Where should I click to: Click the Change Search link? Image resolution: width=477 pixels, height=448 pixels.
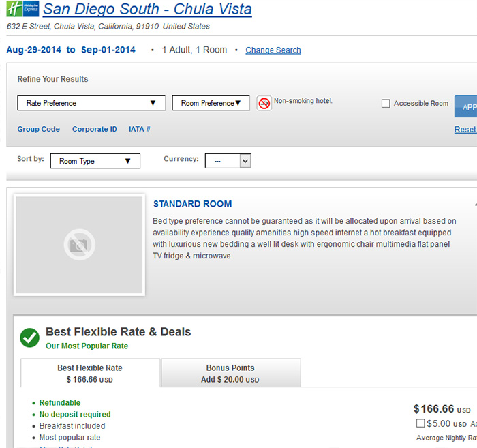(273, 50)
